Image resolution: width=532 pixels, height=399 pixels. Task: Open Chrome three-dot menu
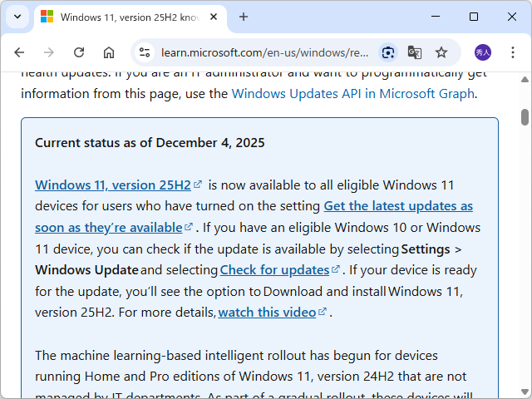513,52
